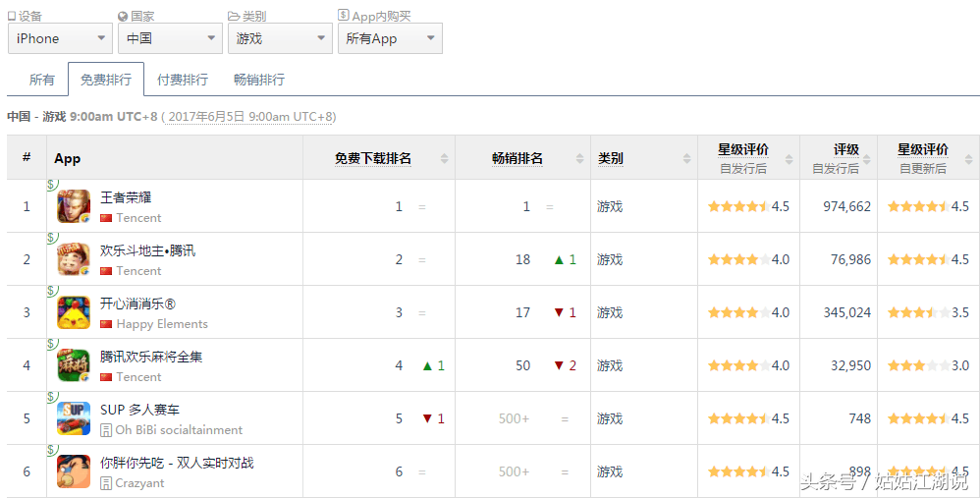Click in-app purchase badge on 开心消消乐
Viewport: 980px width, 498px height.
tap(52, 291)
